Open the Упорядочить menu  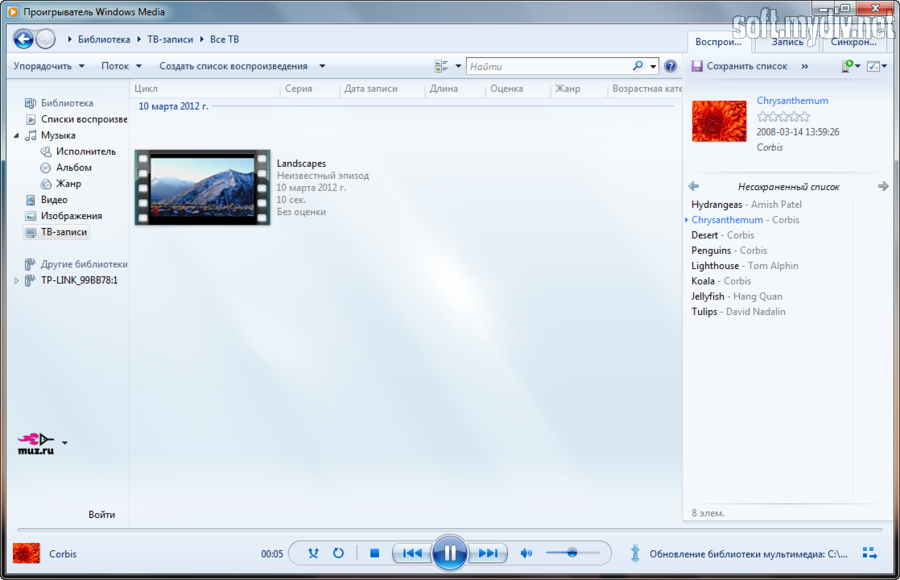click(x=49, y=66)
